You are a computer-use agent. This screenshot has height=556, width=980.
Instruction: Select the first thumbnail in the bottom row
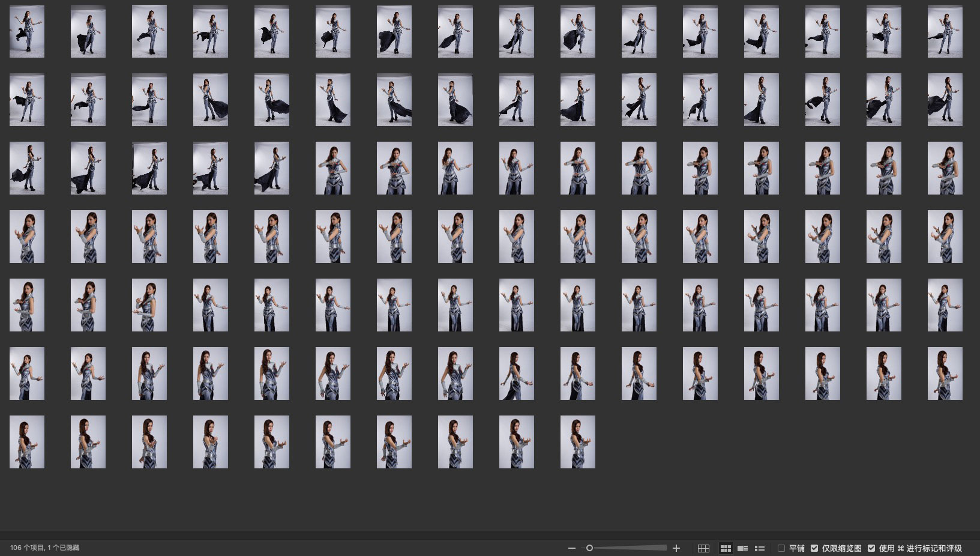point(27,442)
